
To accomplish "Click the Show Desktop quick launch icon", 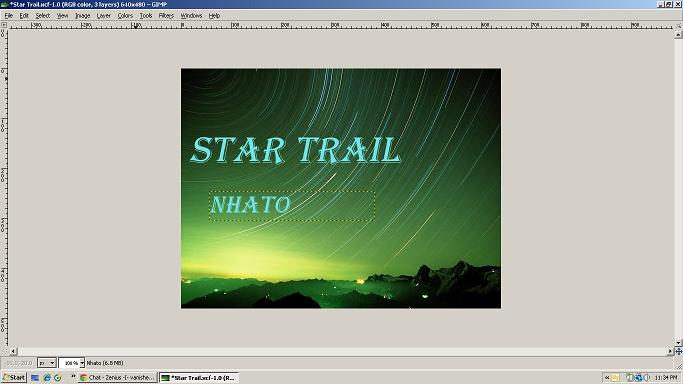I will tap(35, 377).
